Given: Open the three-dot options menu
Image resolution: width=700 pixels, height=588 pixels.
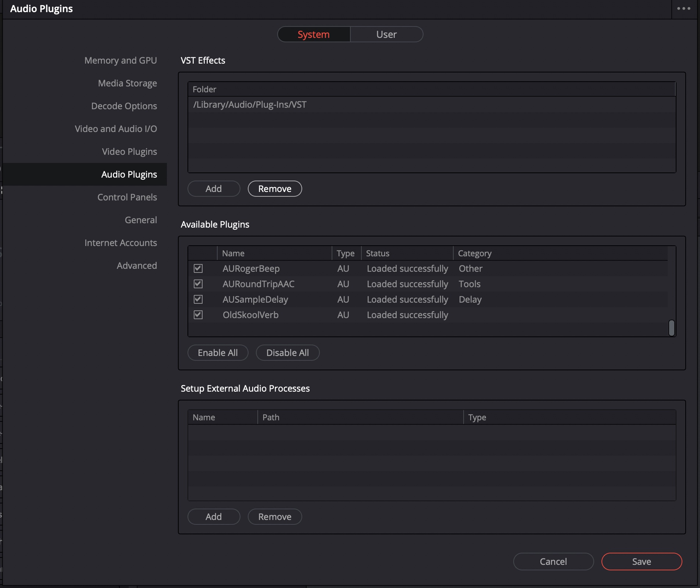Looking at the screenshot, I should coord(683,9).
